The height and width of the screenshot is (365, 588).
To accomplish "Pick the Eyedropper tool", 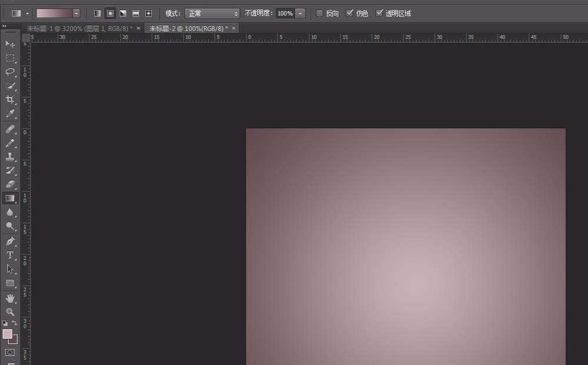I will [x=10, y=114].
